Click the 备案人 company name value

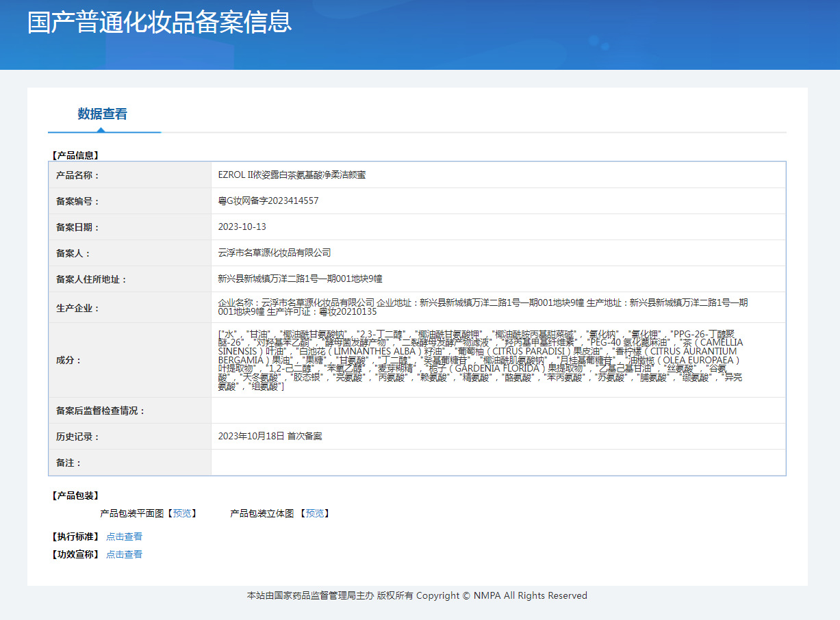(x=275, y=253)
